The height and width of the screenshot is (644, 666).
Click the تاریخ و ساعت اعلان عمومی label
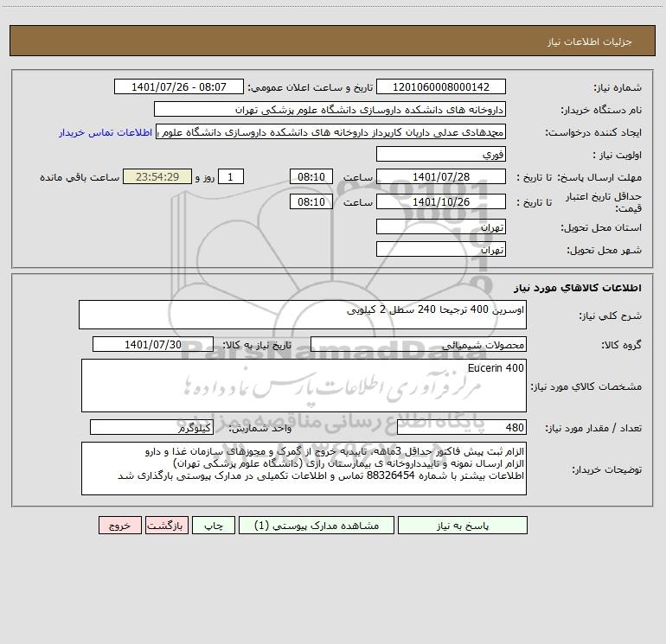coord(310,87)
